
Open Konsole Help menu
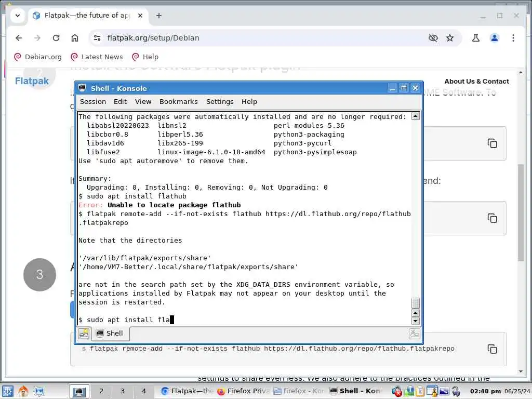[x=249, y=102]
